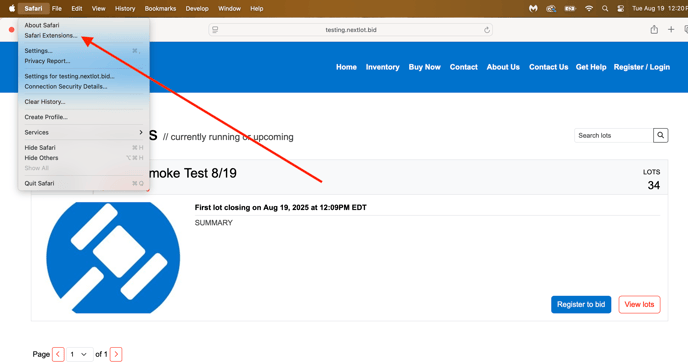This screenshot has width=688, height=363.
Task: Open a new tab with plus icon
Action: [671, 29]
